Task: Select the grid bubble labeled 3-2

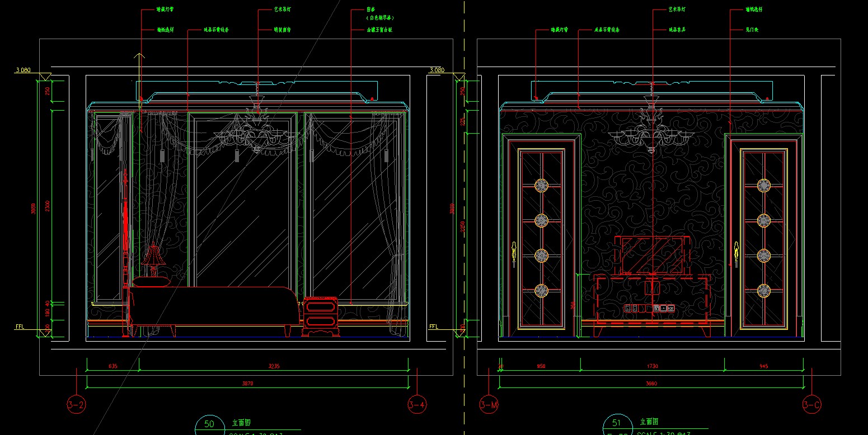Action: click(76, 404)
